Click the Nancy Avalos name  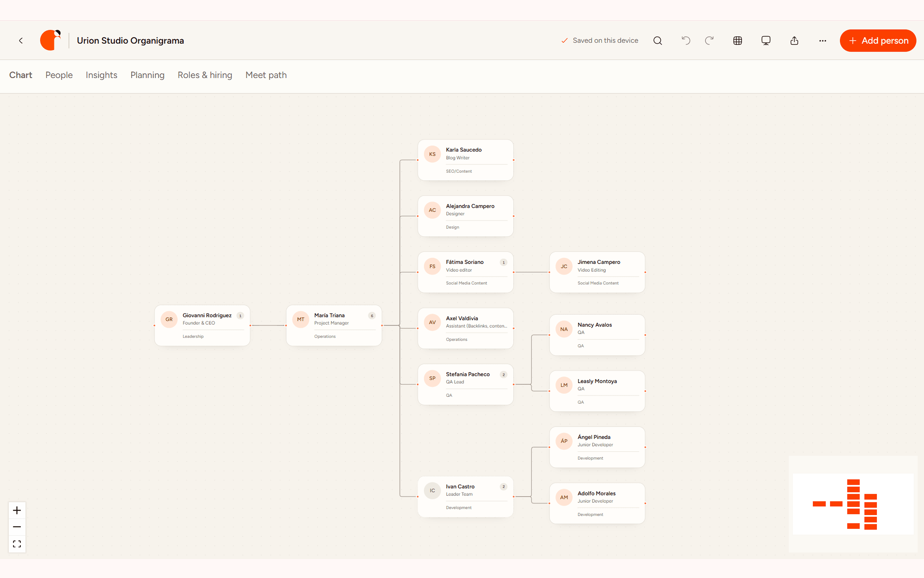(595, 325)
